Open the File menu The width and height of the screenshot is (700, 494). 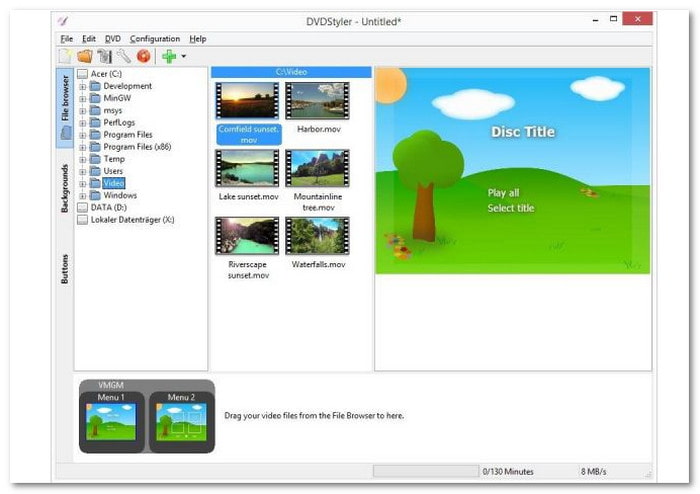click(67, 39)
